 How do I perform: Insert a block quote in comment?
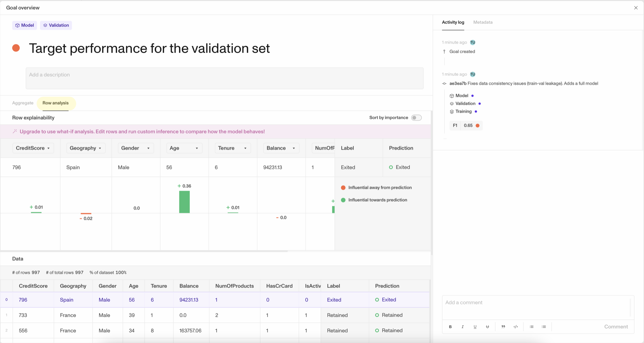503,327
